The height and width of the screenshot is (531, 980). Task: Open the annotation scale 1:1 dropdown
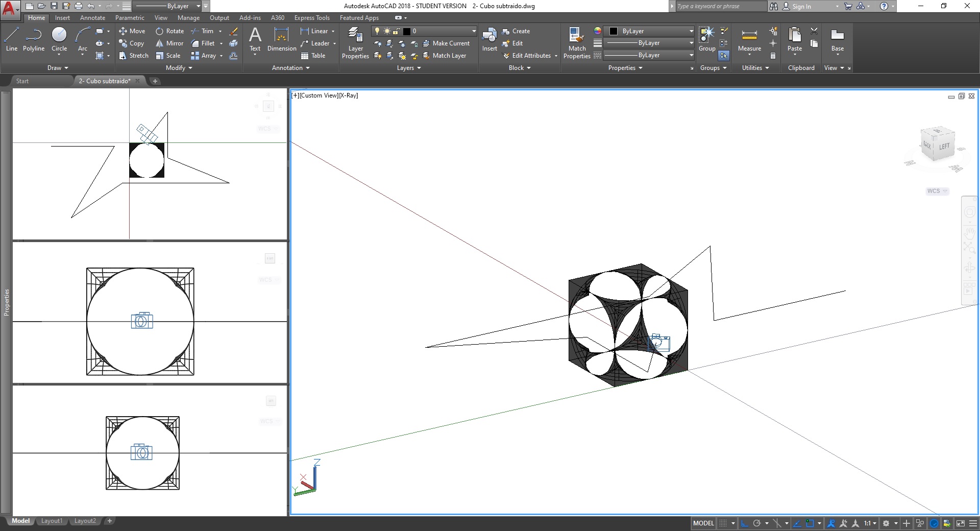[870, 523]
